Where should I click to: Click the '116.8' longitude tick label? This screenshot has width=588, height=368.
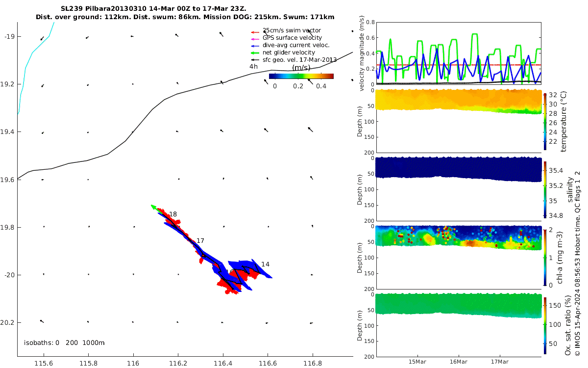click(313, 363)
